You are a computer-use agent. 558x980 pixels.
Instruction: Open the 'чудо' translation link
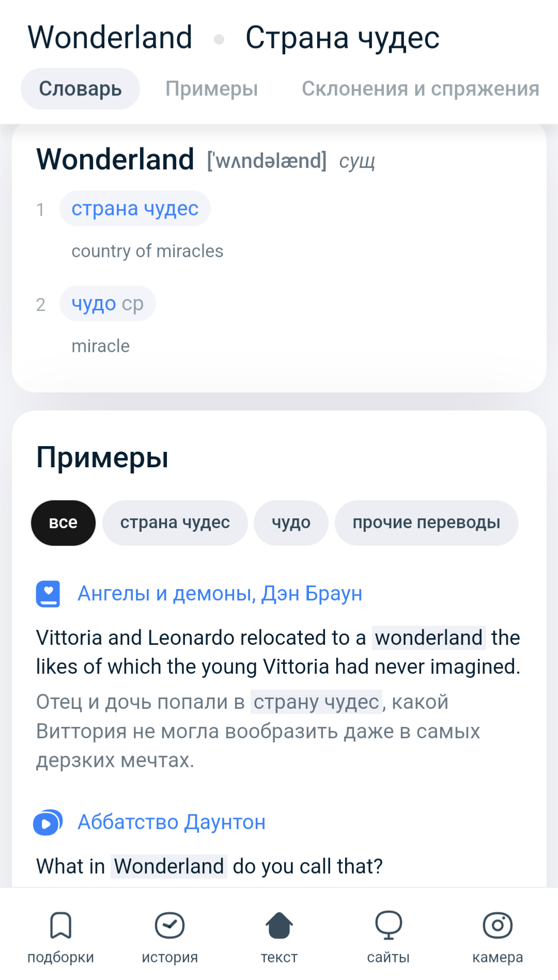94,304
